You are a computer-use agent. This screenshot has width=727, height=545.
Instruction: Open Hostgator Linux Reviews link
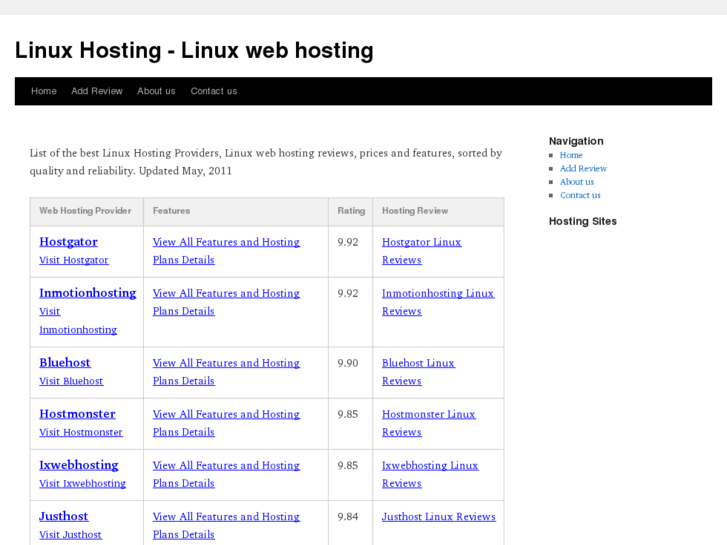coord(421,251)
